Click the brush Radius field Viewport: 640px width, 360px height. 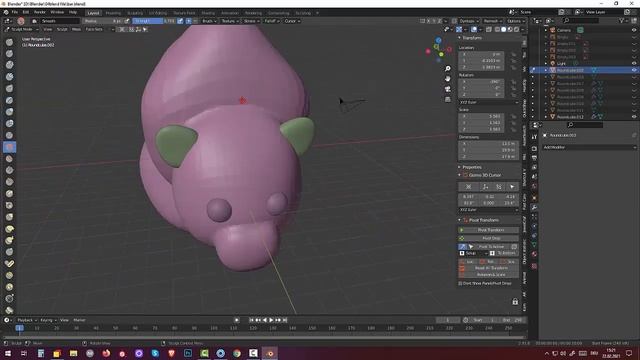(102, 21)
